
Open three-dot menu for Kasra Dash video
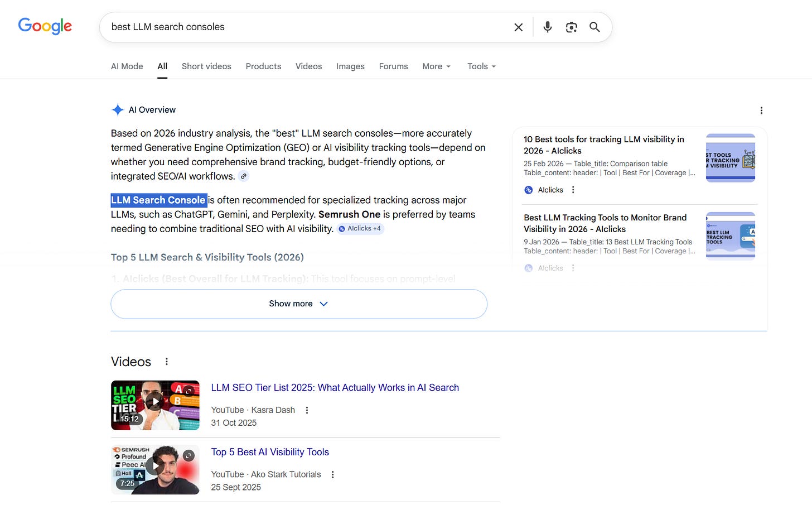(x=307, y=410)
